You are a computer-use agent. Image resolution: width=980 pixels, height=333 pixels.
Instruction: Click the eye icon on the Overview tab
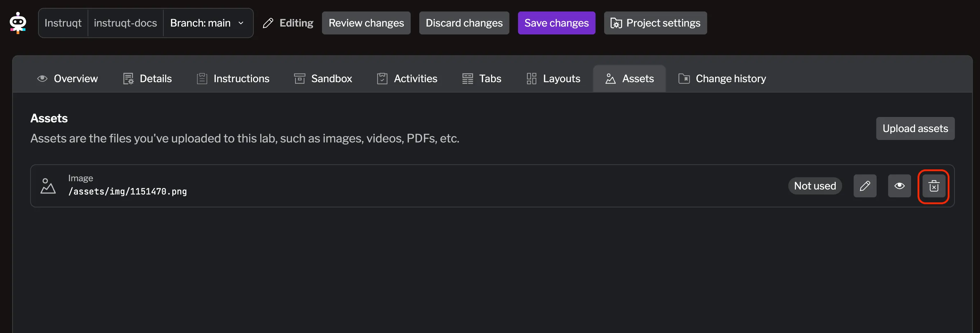click(42, 78)
